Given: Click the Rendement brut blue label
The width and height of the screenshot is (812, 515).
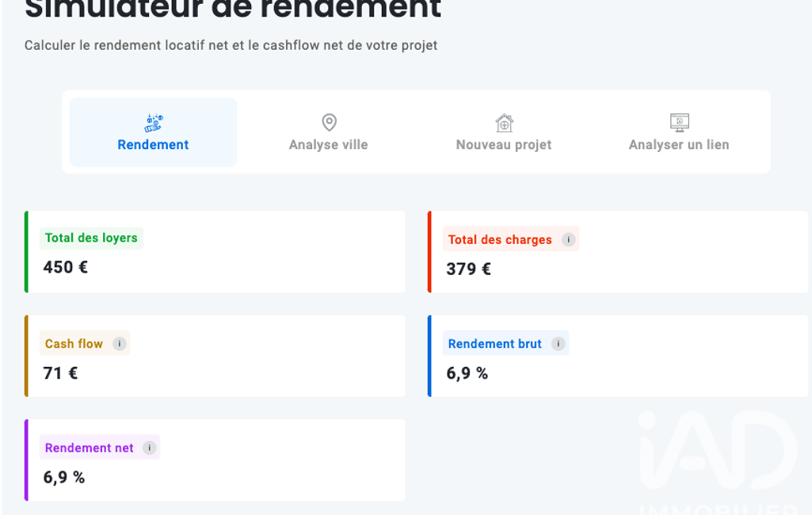Looking at the screenshot, I should (x=494, y=344).
